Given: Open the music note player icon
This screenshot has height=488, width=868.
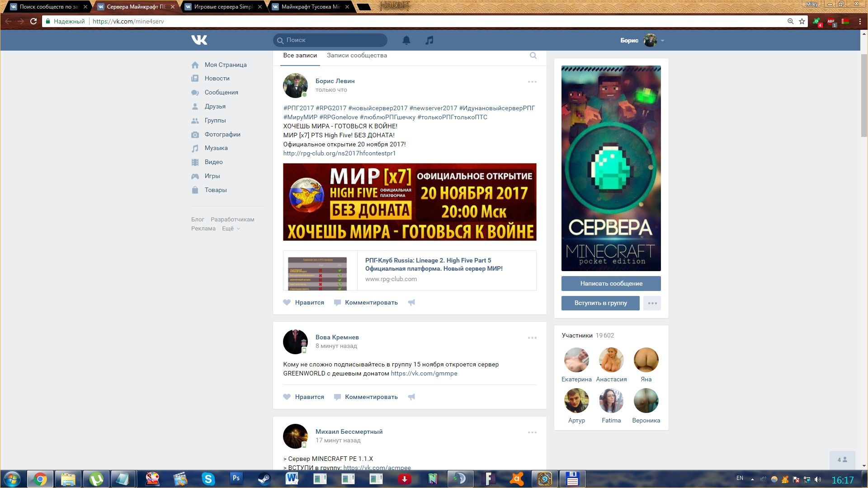Looking at the screenshot, I should coord(429,40).
